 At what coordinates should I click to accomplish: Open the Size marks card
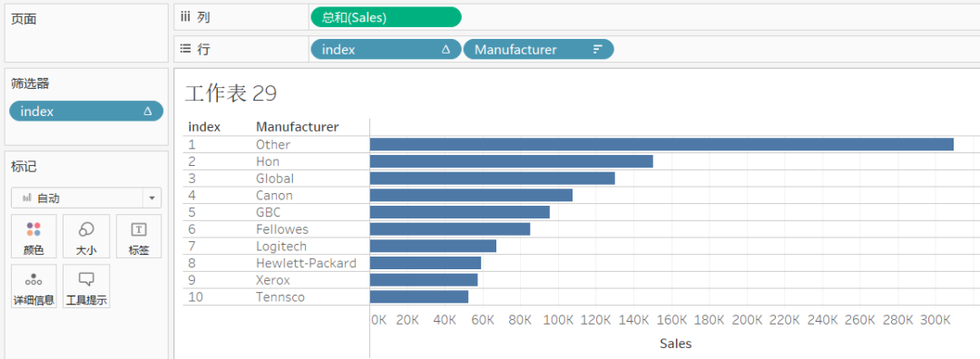[x=86, y=236]
